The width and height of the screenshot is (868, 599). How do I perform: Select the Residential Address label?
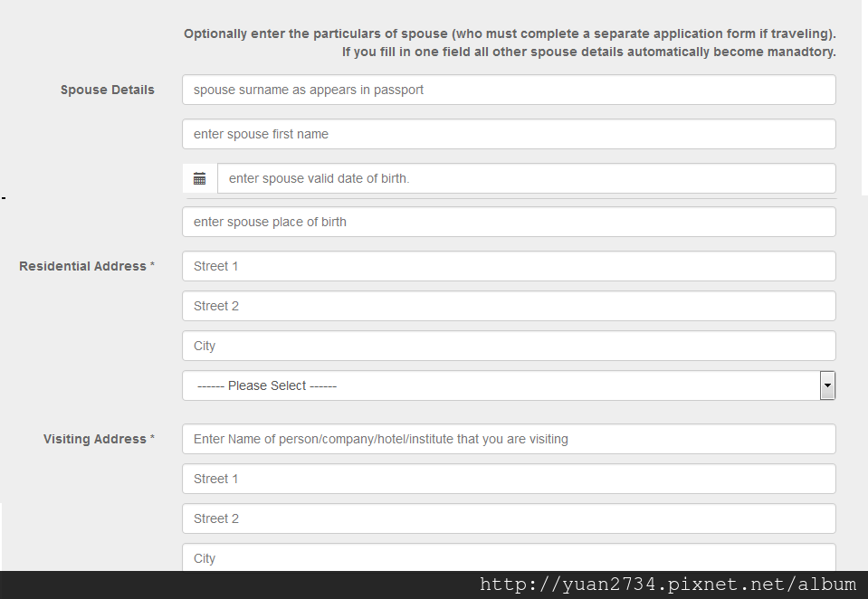[87, 266]
